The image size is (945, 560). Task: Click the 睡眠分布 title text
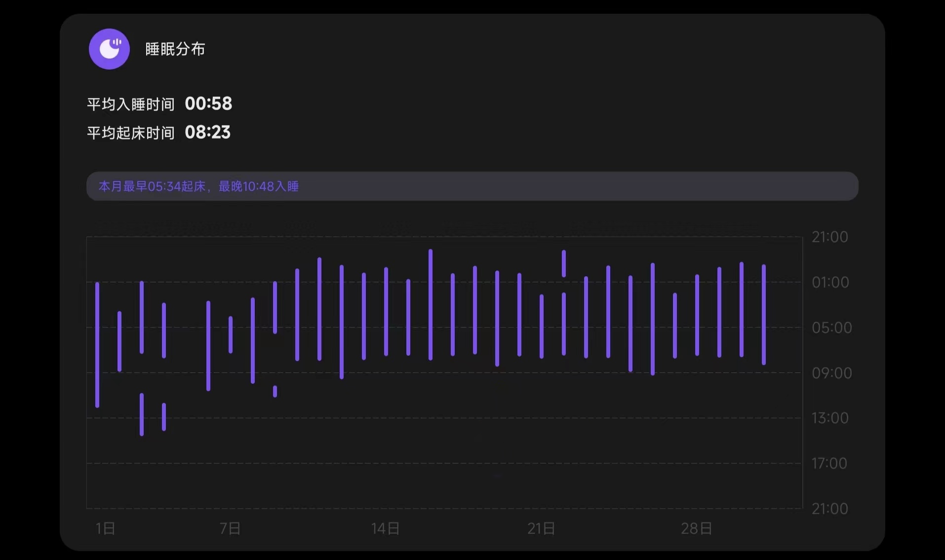point(175,49)
